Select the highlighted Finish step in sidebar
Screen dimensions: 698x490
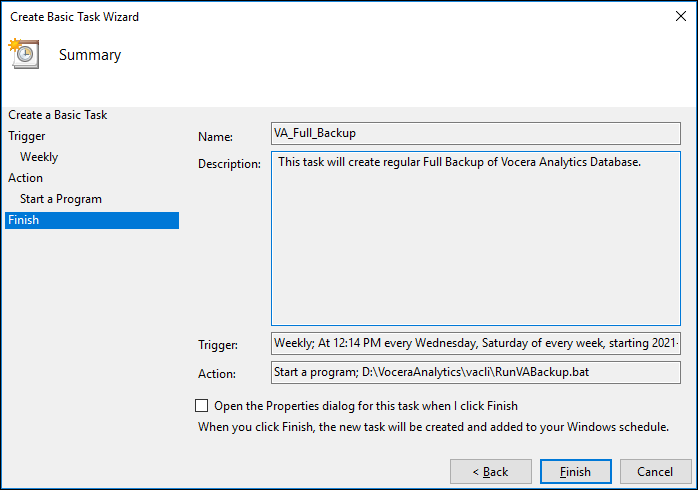pos(91,220)
